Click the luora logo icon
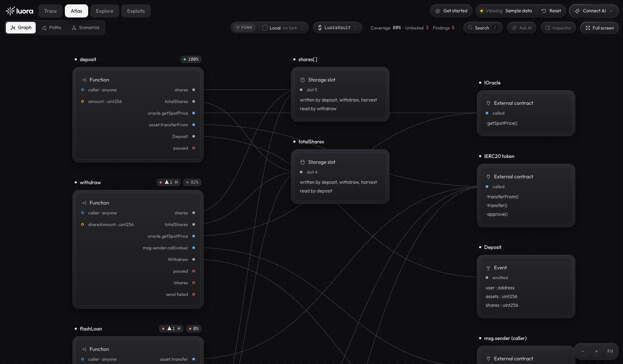 10,11
